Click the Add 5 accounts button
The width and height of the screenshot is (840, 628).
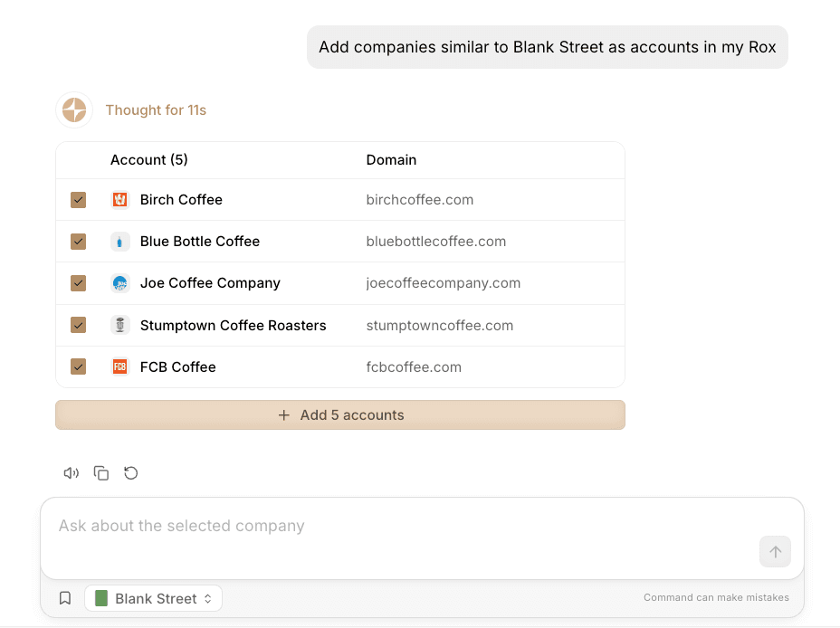tap(340, 415)
